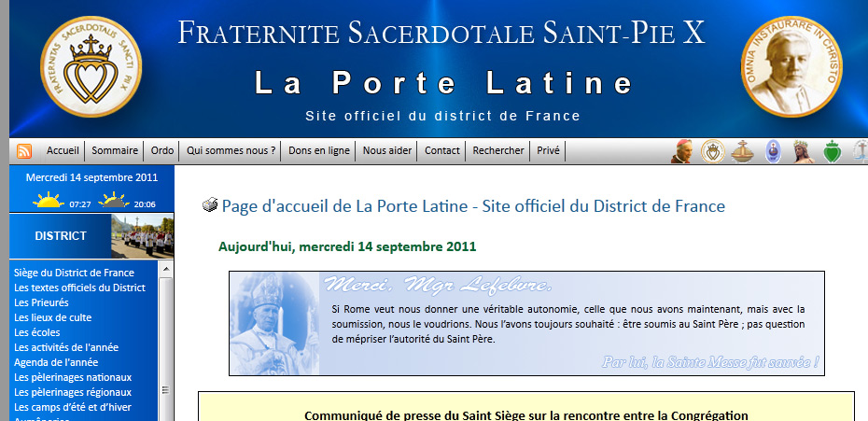
Task: Click the sunrise icon next to 07:27
Action: pos(48,201)
